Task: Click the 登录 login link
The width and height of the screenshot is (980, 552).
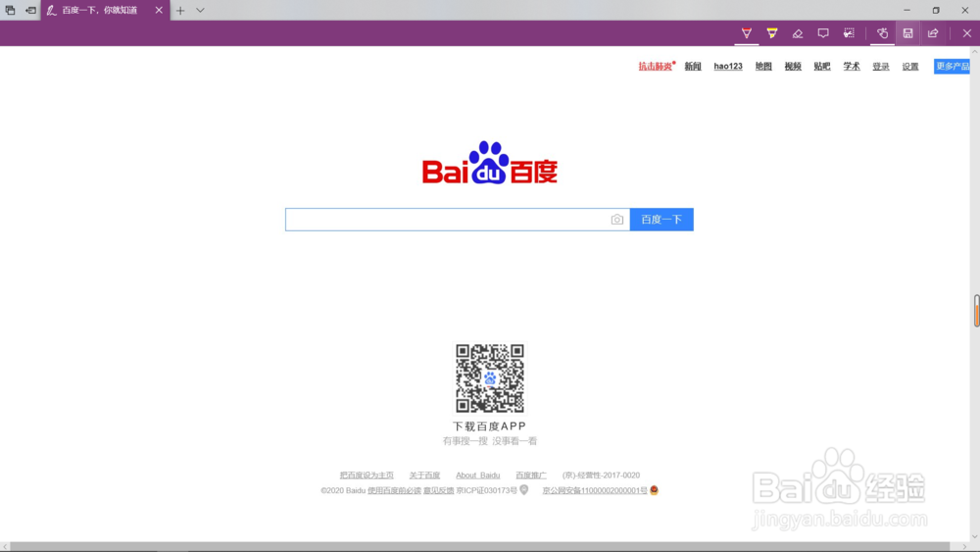Action: coord(881,67)
